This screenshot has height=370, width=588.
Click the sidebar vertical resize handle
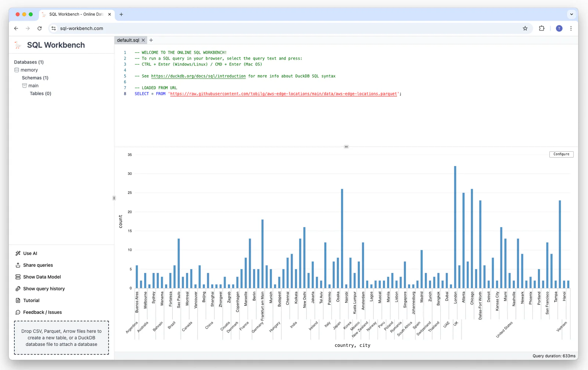click(x=114, y=198)
